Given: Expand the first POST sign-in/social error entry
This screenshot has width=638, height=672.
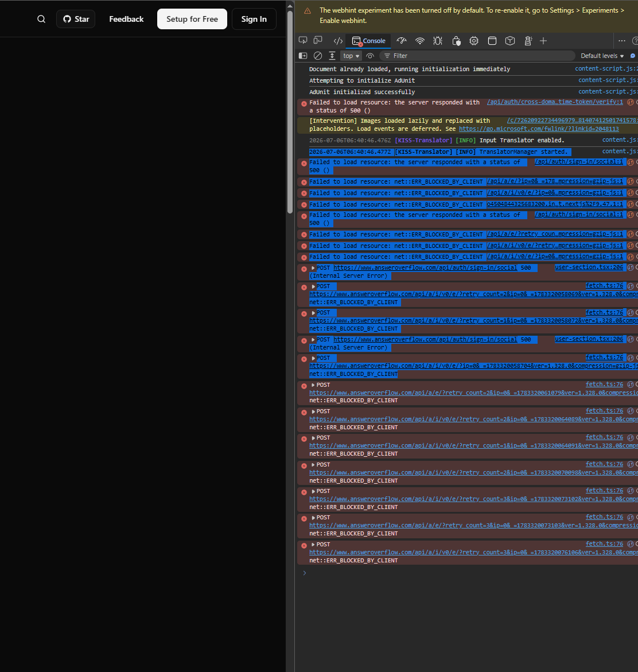Looking at the screenshot, I should pyautogui.click(x=313, y=268).
